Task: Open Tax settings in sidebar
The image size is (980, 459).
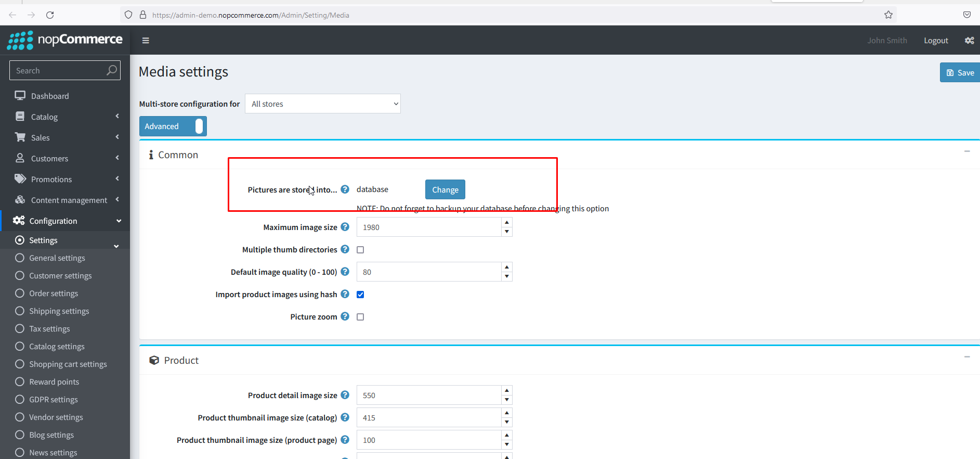Action: [x=49, y=328]
